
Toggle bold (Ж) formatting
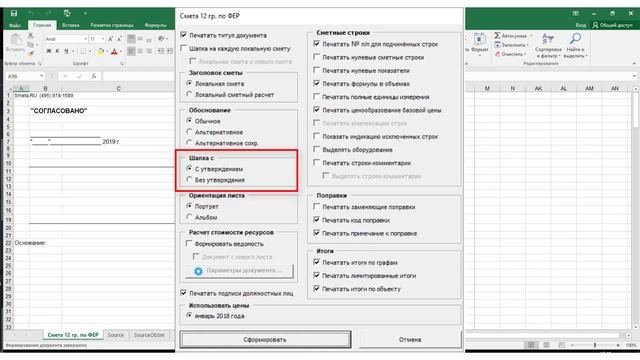(x=49, y=51)
